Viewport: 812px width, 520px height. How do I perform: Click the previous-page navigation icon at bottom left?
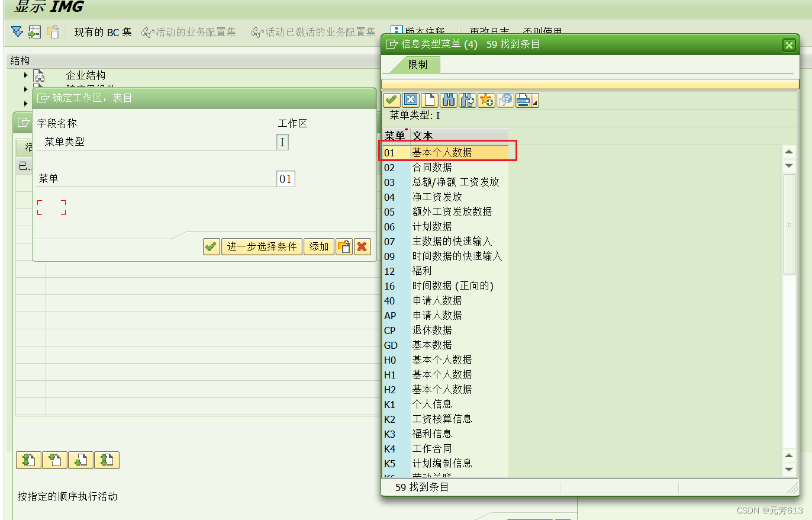tap(54, 460)
